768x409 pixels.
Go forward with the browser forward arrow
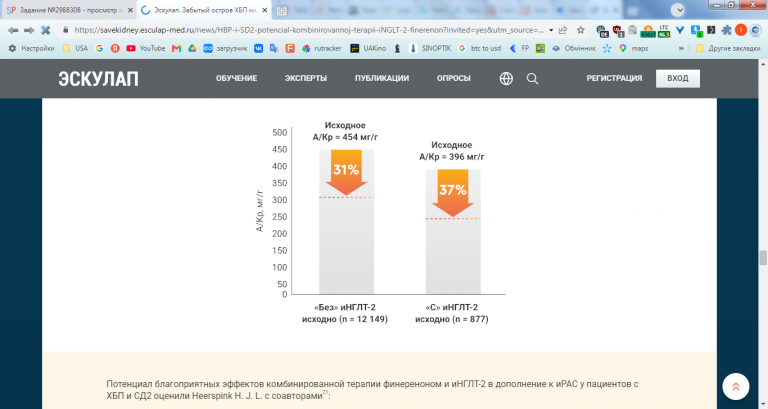click(x=29, y=30)
